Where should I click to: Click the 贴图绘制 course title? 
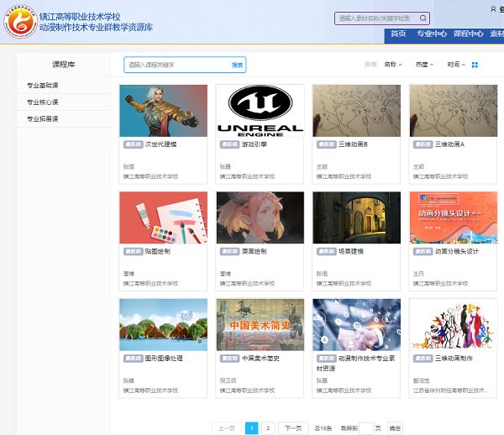tap(158, 251)
